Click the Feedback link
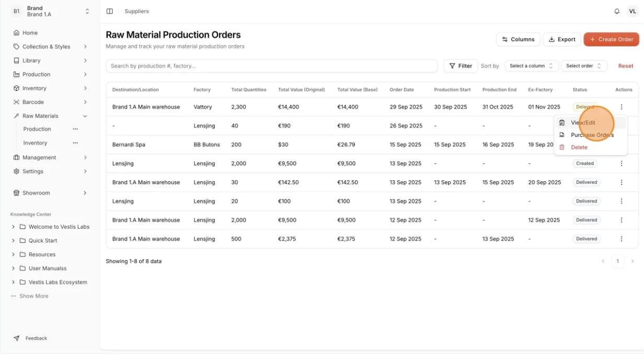The image size is (644, 354). [x=36, y=338]
